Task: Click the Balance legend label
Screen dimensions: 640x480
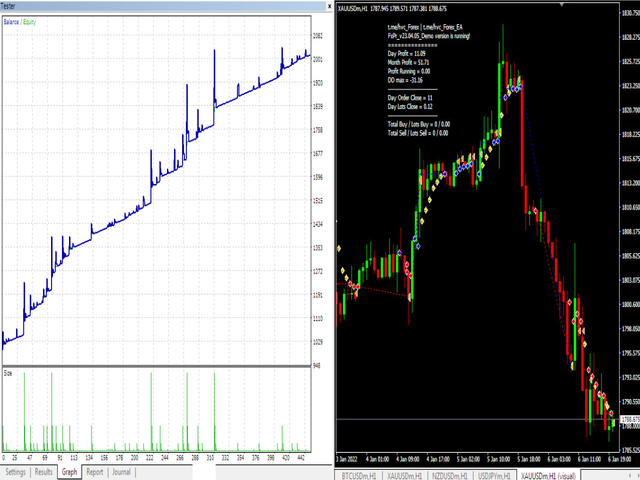Action: (x=12, y=19)
